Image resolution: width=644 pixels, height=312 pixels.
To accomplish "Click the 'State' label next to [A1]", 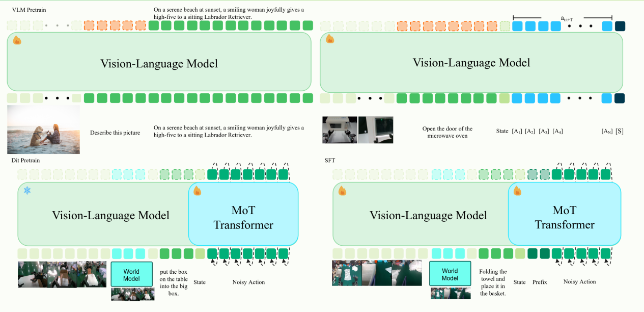I will (x=502, y=132).
